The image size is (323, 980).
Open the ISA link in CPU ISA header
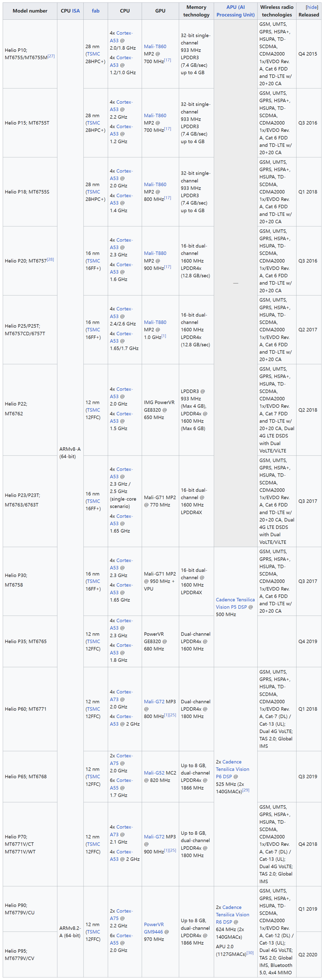point(76,11)
